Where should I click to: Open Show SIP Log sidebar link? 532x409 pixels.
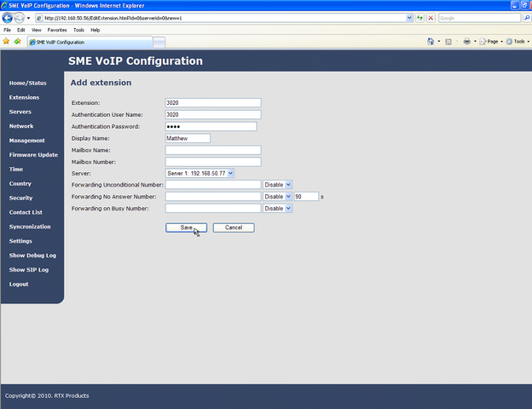click(x=28, y=269)
